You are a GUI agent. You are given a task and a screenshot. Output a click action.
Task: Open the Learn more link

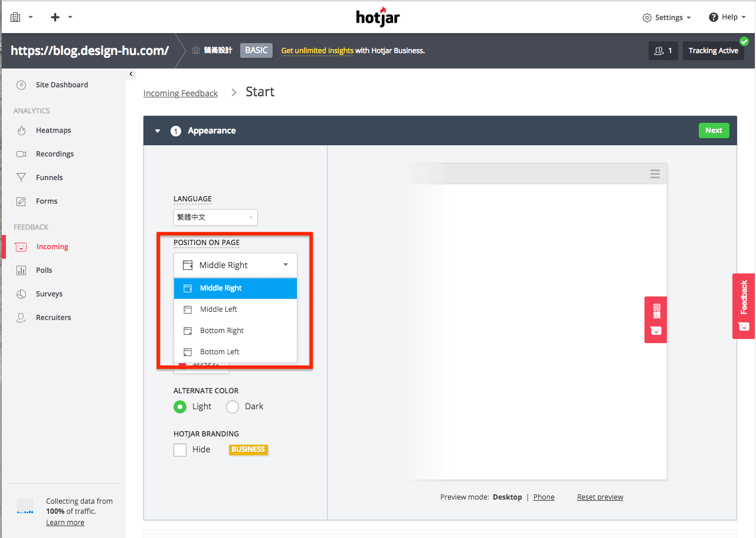65,523
